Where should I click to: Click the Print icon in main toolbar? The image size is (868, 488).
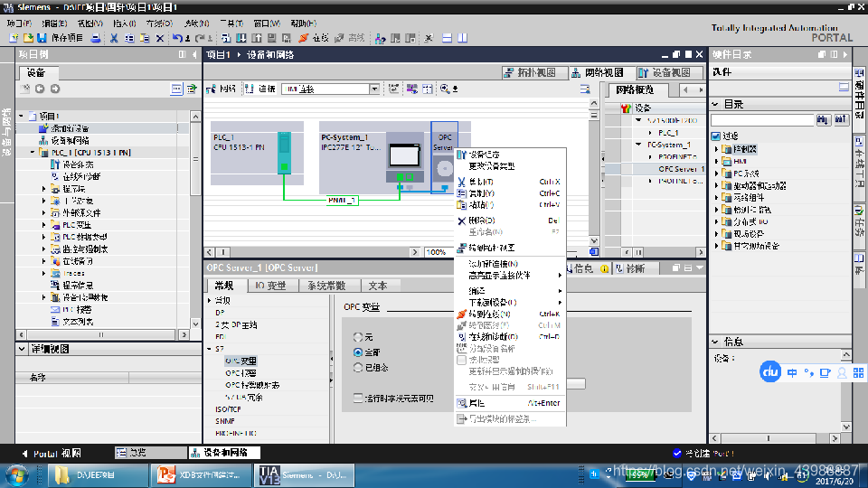(x=96, y=38)
